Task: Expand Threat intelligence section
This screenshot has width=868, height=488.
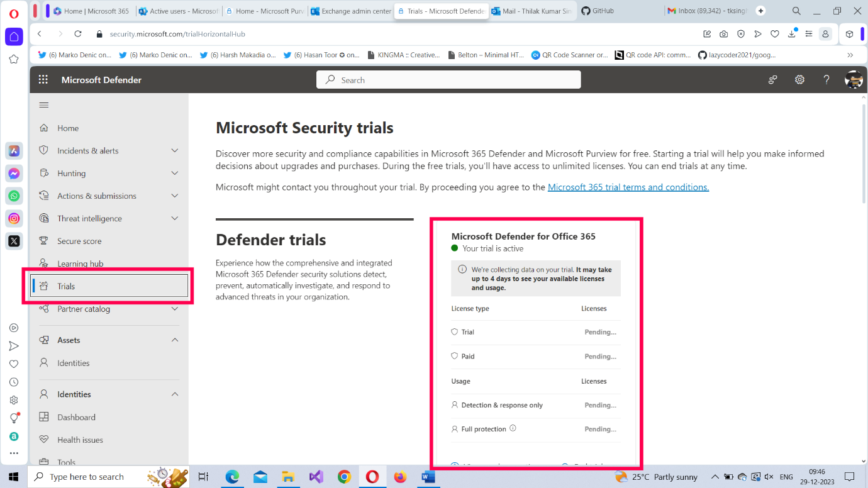Action: tap(175, 218)
